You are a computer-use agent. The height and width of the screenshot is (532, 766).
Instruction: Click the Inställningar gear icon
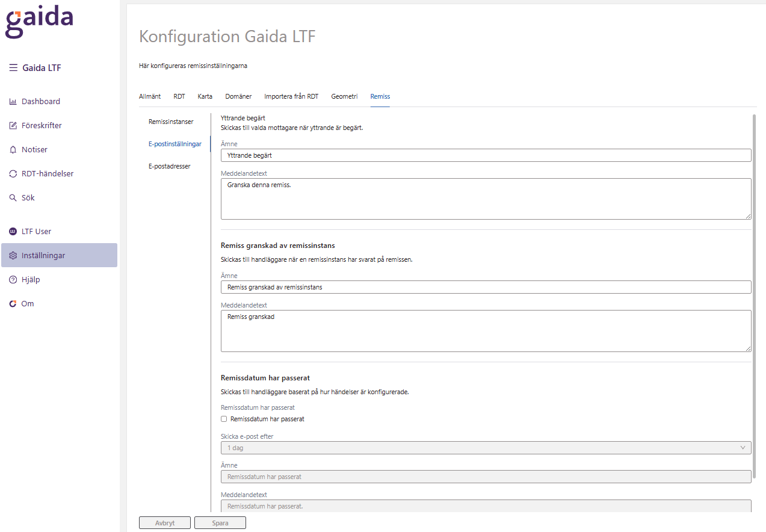click(13, 256)
